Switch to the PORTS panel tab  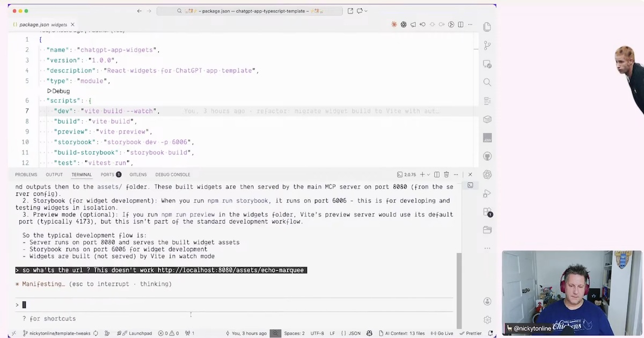pyautogui.click(x=111, y=174)
